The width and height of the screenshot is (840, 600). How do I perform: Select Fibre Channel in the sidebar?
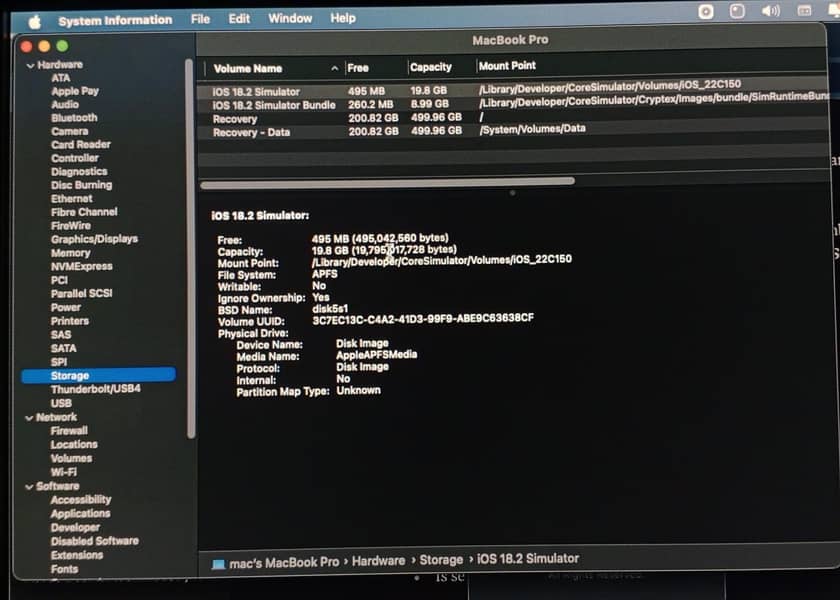(84, 212)
